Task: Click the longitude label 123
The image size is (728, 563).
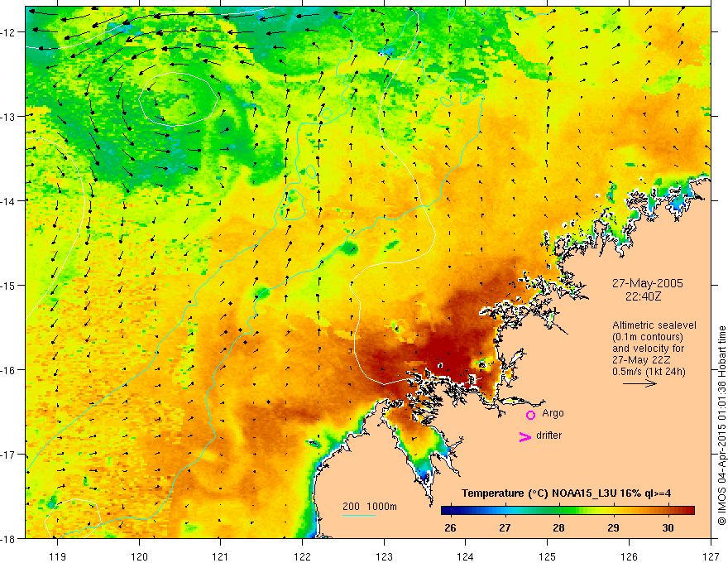Action: point(384,556)
